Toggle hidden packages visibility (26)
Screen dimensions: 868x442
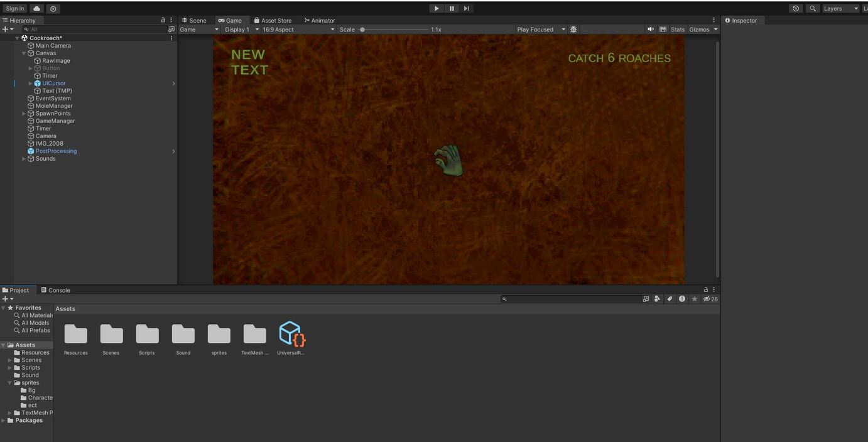coord(710,299)
